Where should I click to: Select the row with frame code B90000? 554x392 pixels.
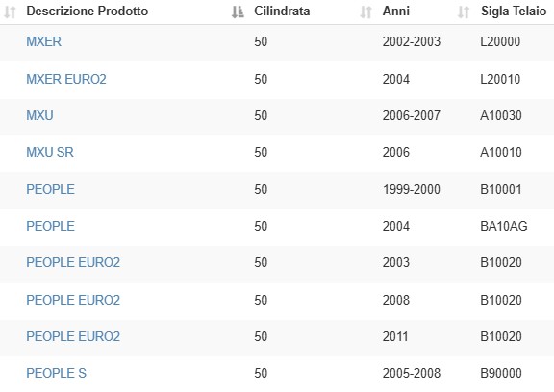pyautogui.click(x=277, y=374)
